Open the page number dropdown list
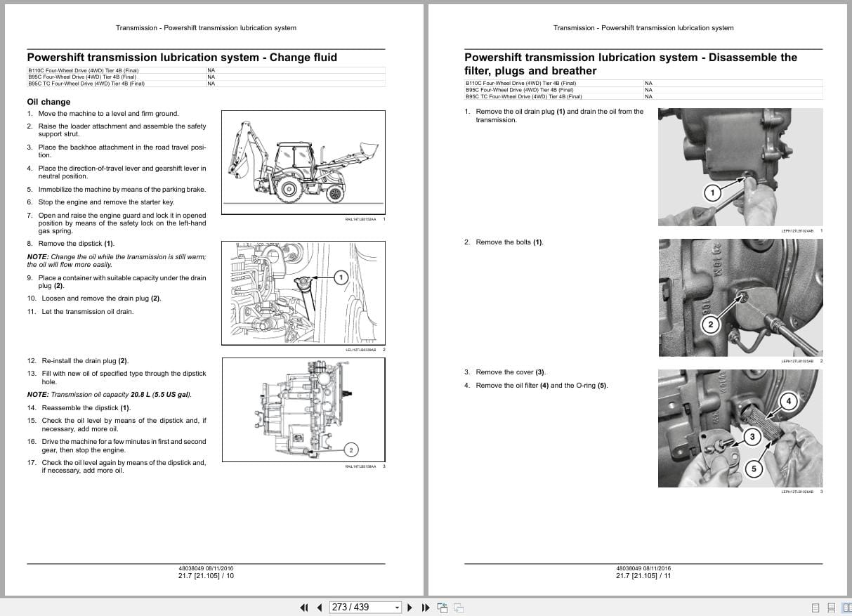 point(396,607)
